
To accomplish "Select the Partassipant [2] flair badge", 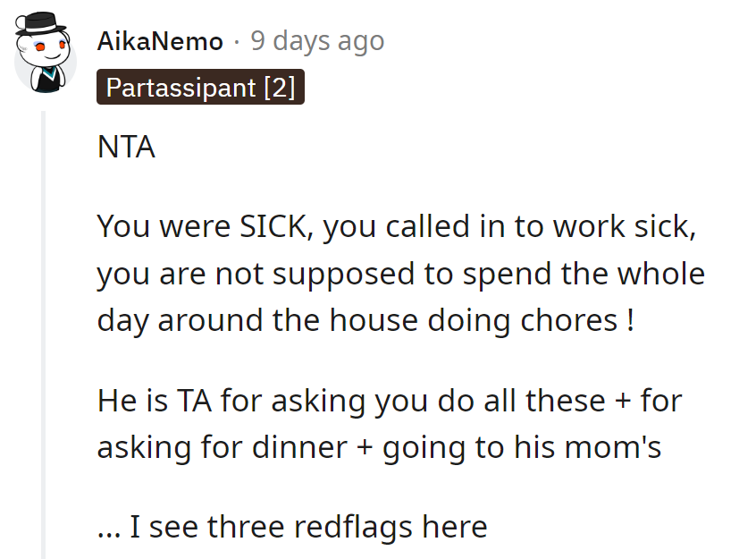I will (200, 87).
